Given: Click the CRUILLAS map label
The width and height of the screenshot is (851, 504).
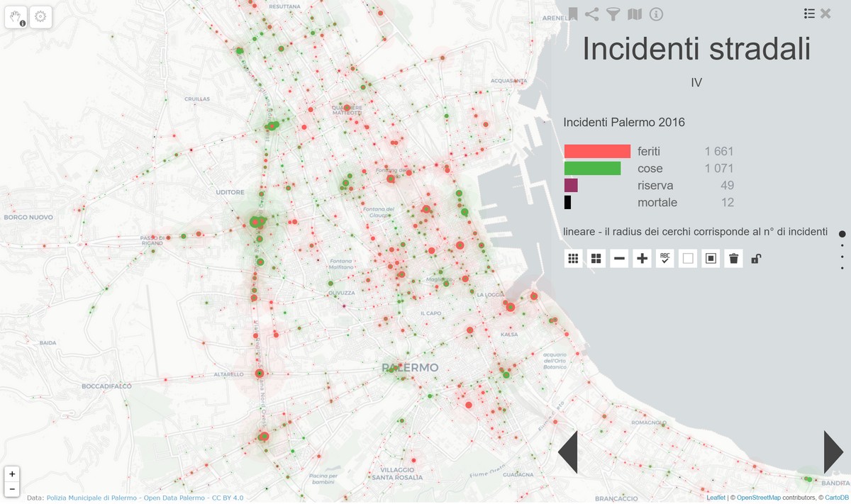Looking at the screenshot, I should coord(197,99).
